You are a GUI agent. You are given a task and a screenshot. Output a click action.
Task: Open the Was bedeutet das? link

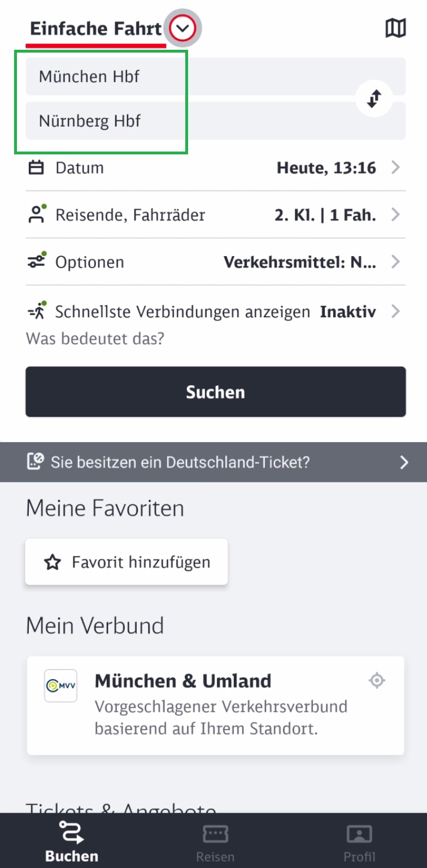(95, 339)
